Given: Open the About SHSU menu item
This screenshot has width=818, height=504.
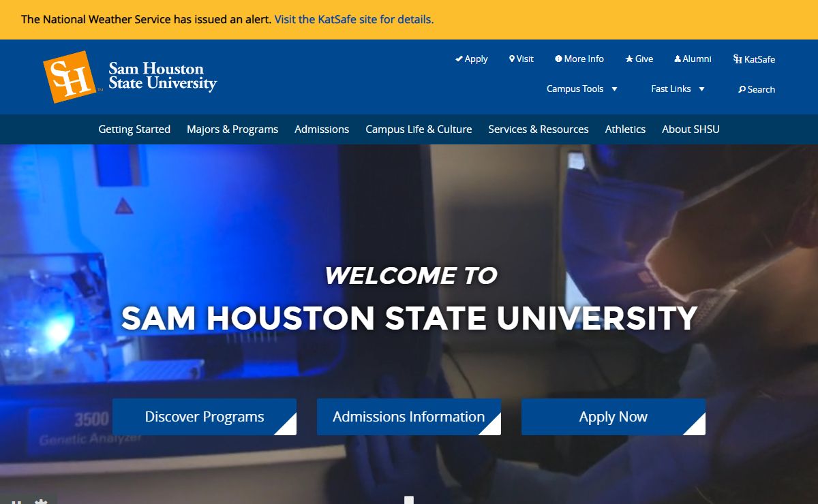Looking at the screenshot, I should pos(691,129).
